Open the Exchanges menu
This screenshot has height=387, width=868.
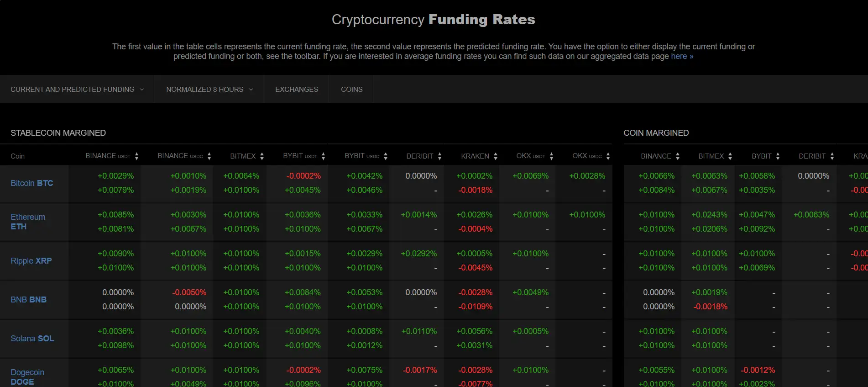pos(297,90)
